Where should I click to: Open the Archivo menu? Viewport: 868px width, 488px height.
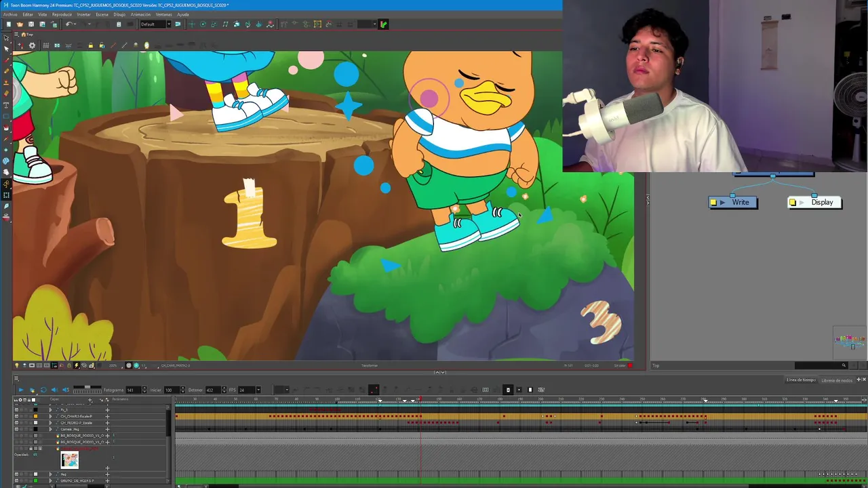click(10, 14)
